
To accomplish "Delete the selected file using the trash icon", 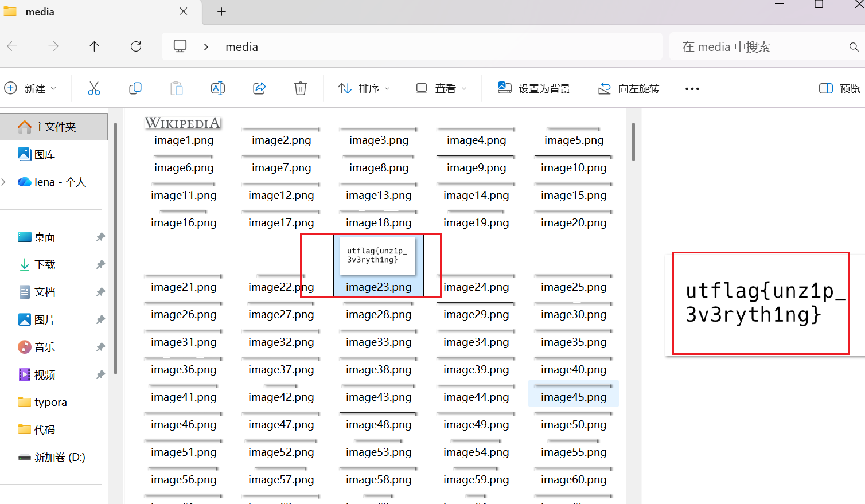I will 300,88.
